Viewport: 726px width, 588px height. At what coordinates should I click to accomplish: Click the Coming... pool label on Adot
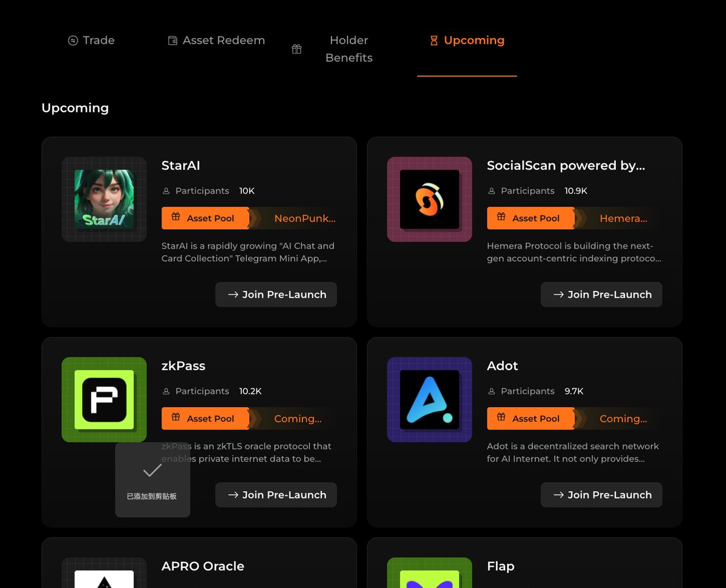[624, 419]
